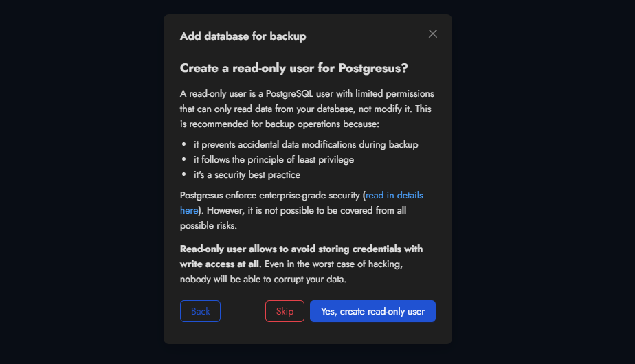This screenshot has width=635, height=364.
Task: Skip creating a read-only user
Action: click(285, 311)
